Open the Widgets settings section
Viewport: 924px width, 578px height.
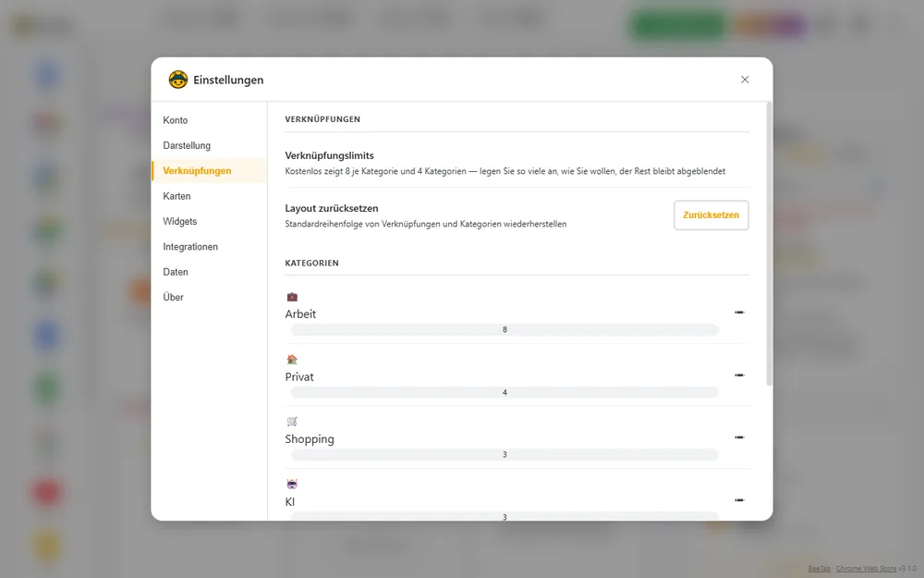209,222
